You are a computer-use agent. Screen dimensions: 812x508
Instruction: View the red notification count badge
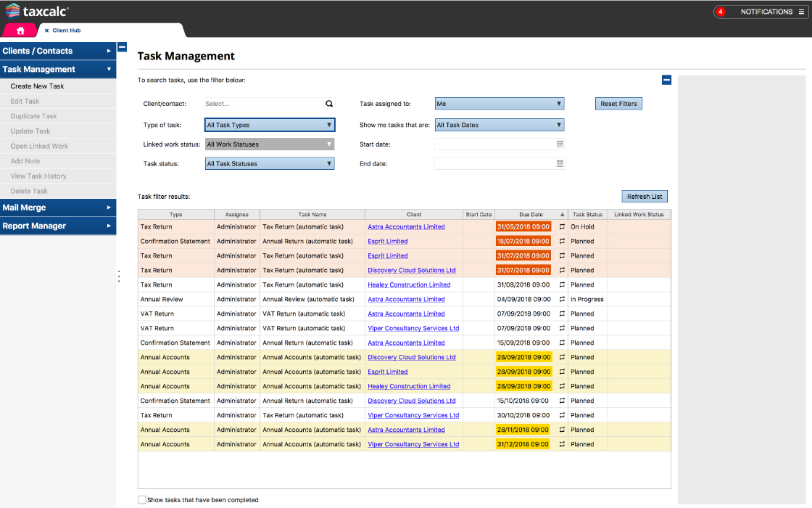coord(721,12)
